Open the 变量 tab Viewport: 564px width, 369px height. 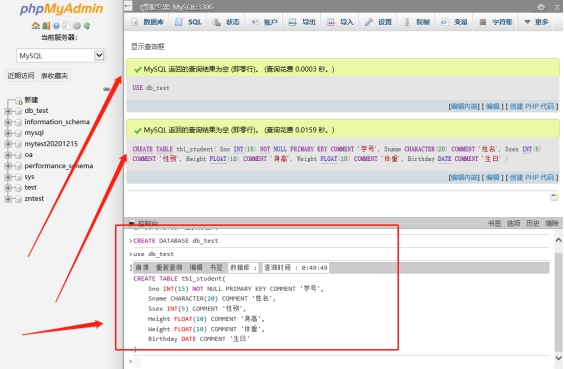[x=454, y=22]
